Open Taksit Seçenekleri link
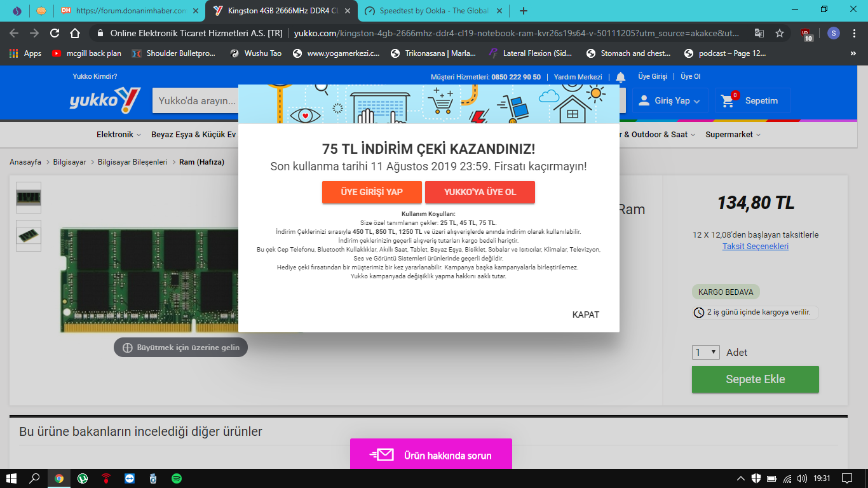The image size is (868, 488). tap(756, 246)
